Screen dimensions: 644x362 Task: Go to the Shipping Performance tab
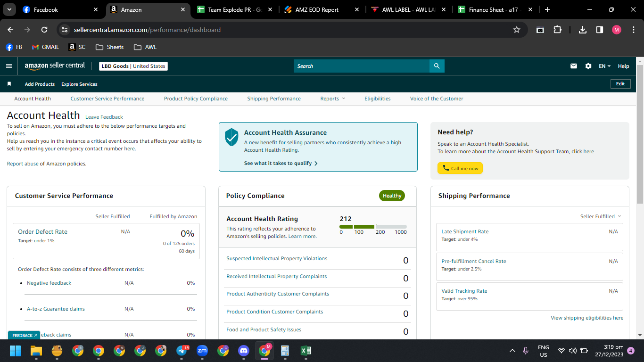(x=274, y=99)
